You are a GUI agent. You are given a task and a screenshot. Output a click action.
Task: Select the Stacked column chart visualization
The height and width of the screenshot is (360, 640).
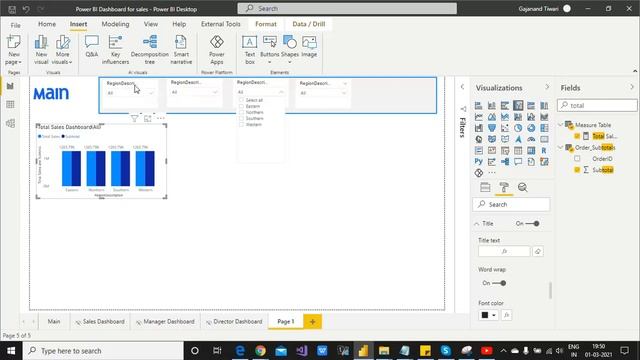click(491, 106)
